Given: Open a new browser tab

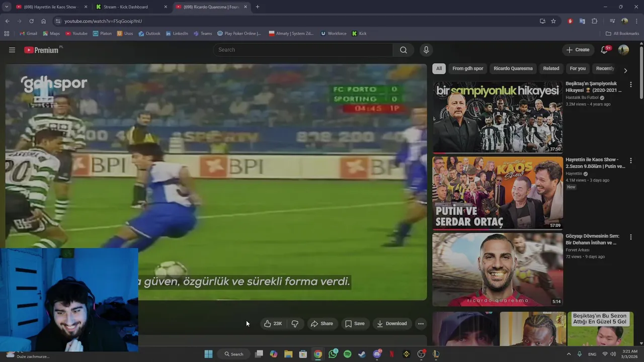Looking at the screenshot, I should [x=258, y=7].
